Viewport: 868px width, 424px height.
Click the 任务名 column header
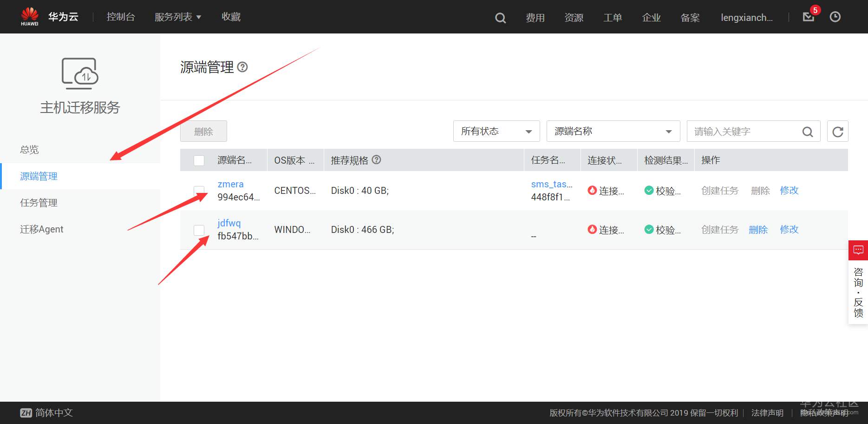[548, 160]
